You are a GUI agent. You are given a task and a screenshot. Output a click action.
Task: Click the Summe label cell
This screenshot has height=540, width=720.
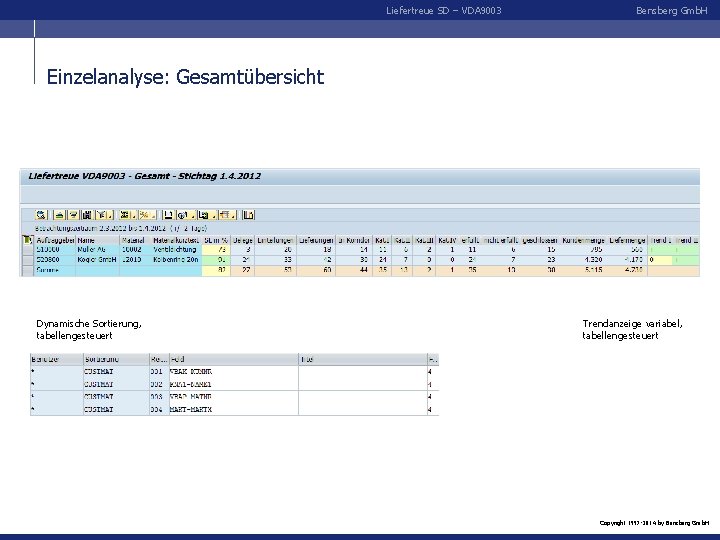[x=55, y=270]
